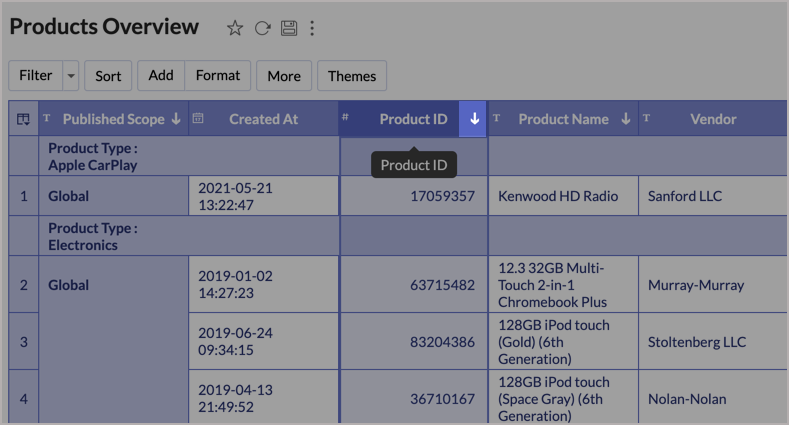Click the star favorite icon

pyautogui.click(x=235, y=28)
